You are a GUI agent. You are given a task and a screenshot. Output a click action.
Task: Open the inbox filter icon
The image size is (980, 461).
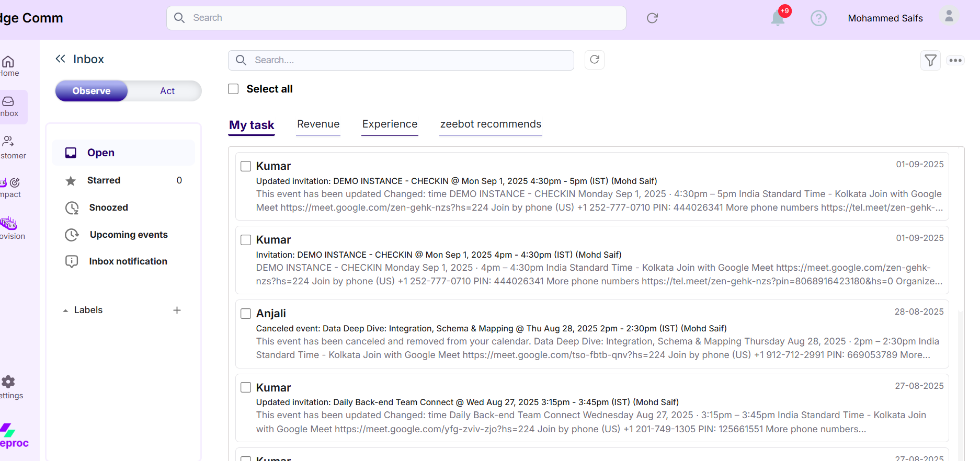[930, 61]
